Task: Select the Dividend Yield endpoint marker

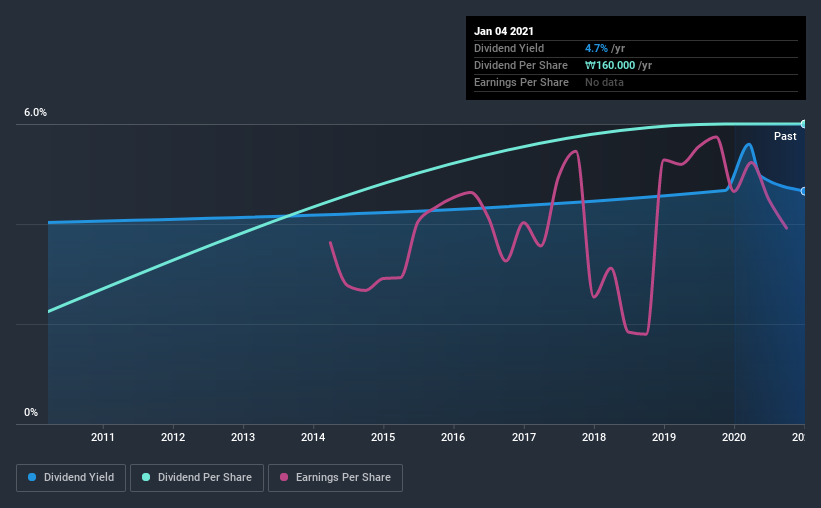Action: tap(803, 191)
